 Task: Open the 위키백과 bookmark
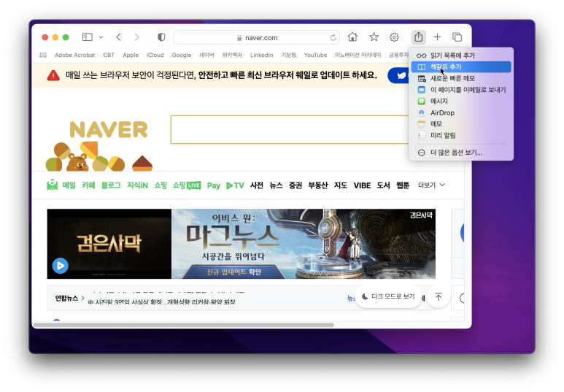tap(232, 55)
